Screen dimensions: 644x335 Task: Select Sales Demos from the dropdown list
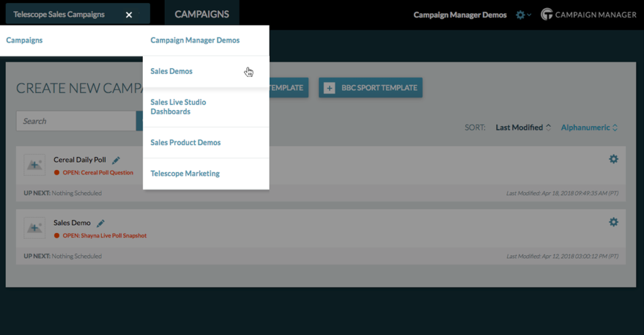pos(172,71)
